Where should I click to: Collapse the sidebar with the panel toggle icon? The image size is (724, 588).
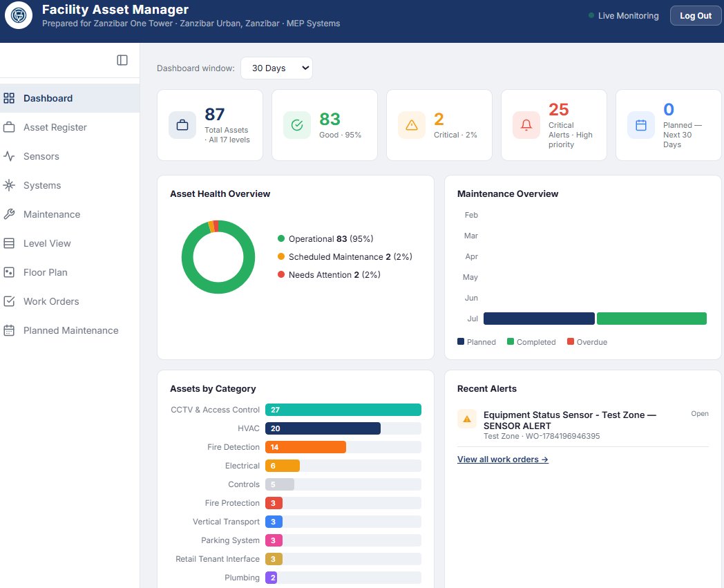tap(122, 60)
